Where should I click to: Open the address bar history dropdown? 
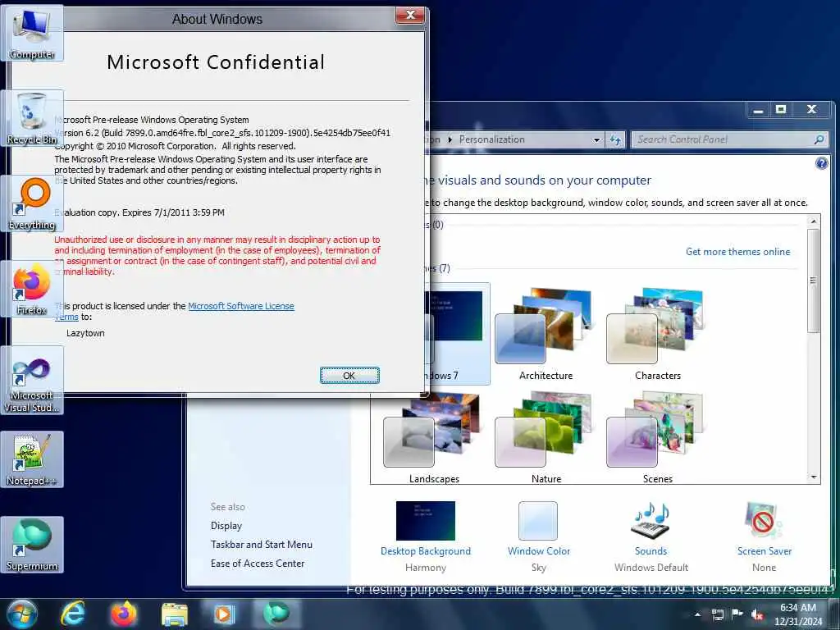click(x=596, y=139)
